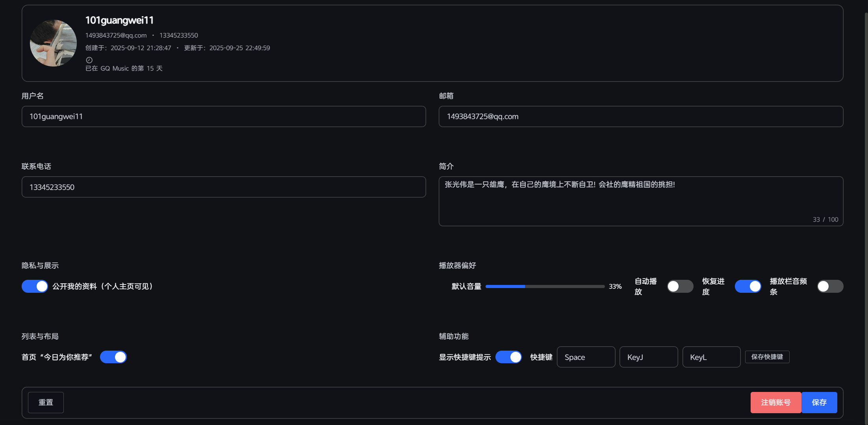Toggle the show shortcut hints switch

coord(508,357)
